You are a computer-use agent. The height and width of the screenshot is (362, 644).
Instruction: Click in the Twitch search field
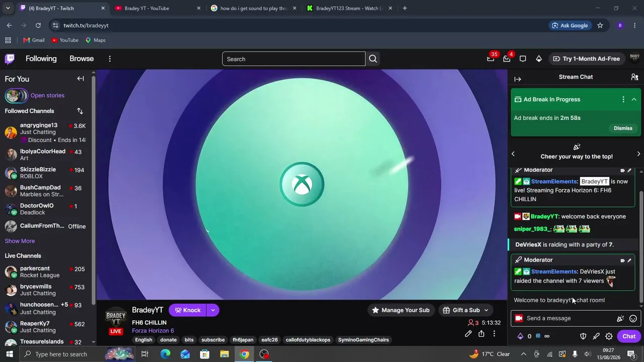click(294, 59)
